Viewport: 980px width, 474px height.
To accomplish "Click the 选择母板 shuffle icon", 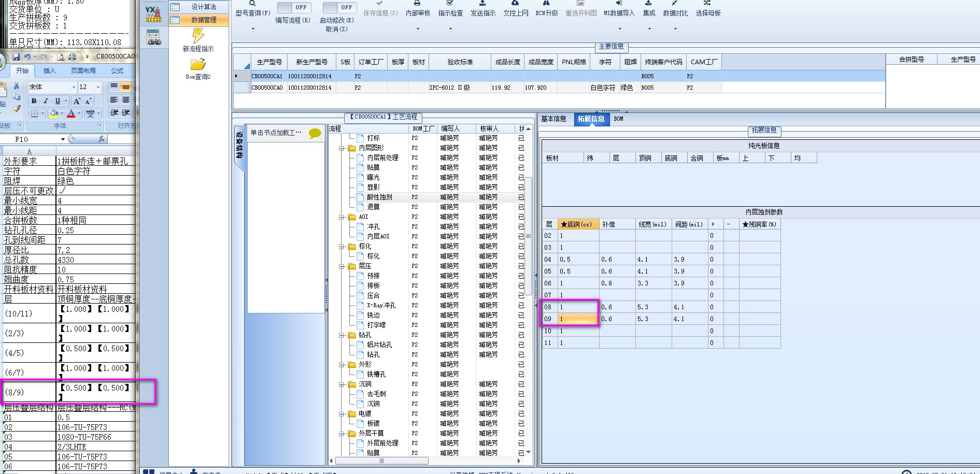I will tap(707, 3).
